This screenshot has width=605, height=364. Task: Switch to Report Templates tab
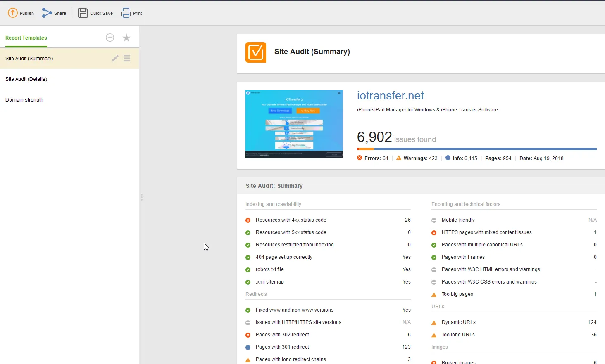point(26,38)
